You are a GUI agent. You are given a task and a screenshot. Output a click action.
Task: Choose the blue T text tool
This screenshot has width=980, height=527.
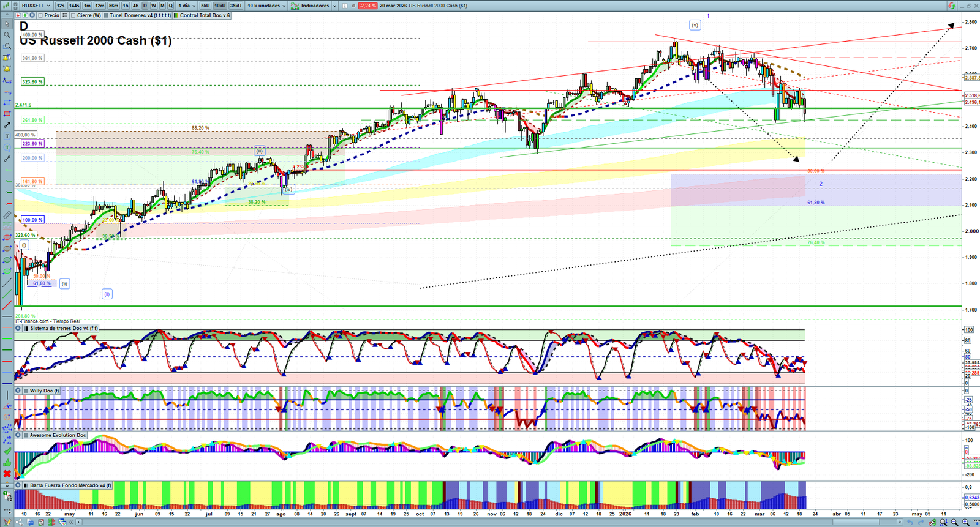7,136
